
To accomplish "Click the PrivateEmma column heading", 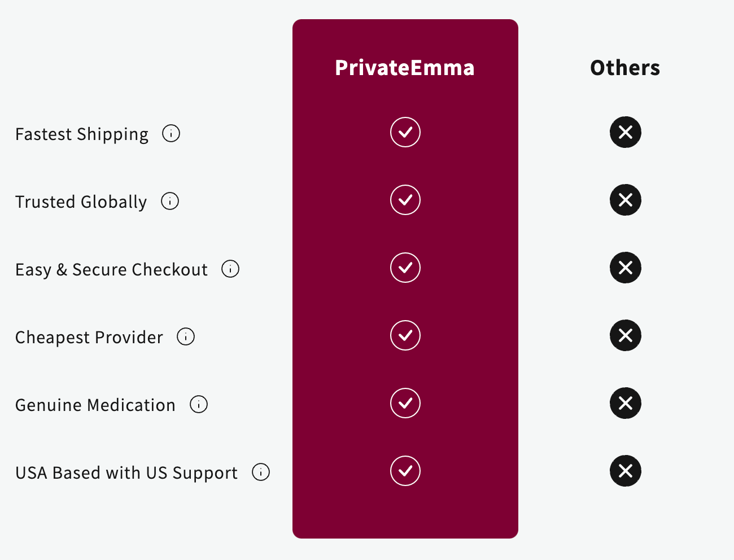I will 405,68.
